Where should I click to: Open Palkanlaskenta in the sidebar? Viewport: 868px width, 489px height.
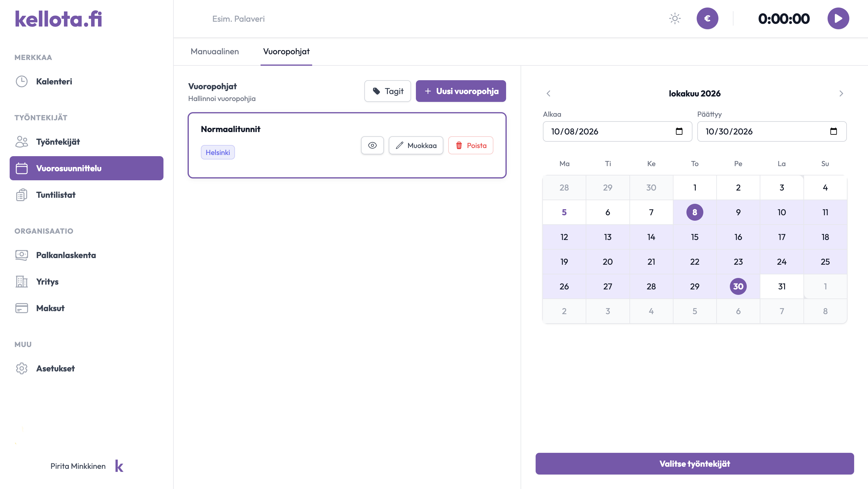(87, 255)
